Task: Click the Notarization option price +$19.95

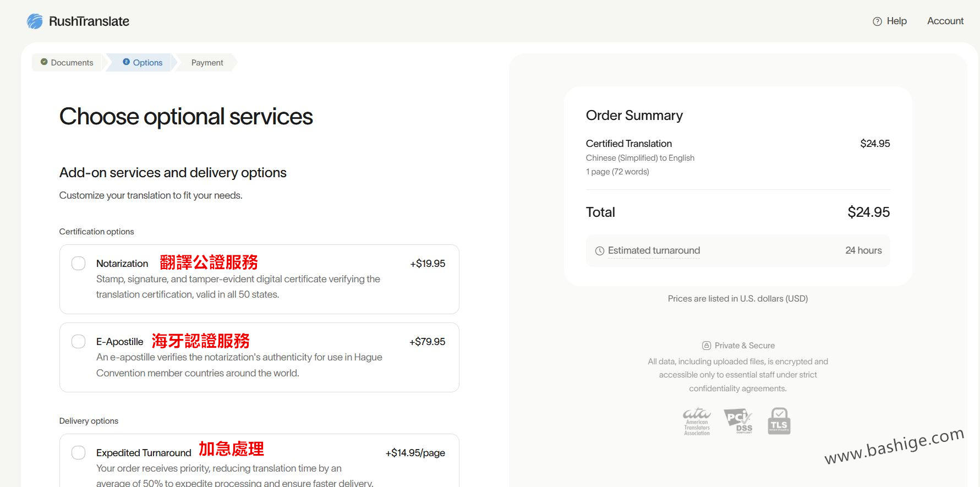Action: tap(428, 264)
